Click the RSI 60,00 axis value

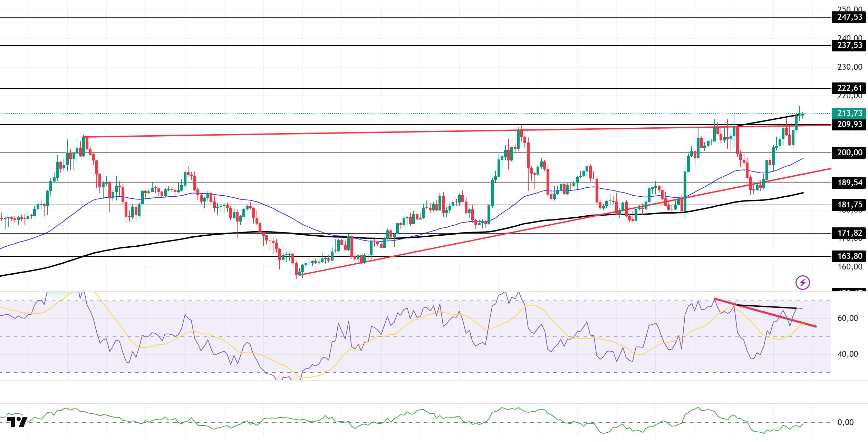point(848,318)
